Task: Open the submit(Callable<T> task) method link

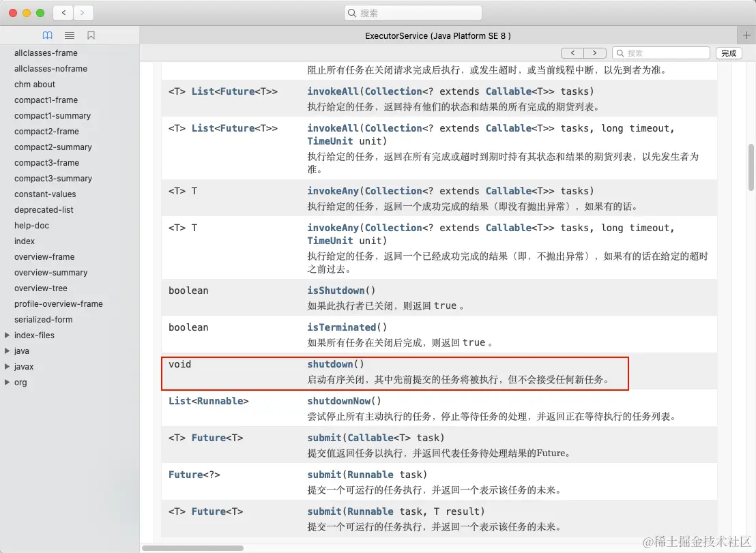Action: 325,438
